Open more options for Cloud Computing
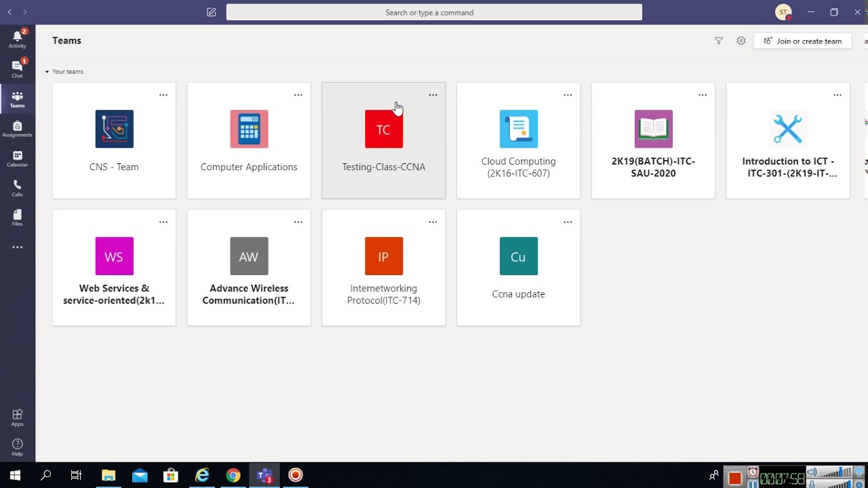 (x=568, y=95)
